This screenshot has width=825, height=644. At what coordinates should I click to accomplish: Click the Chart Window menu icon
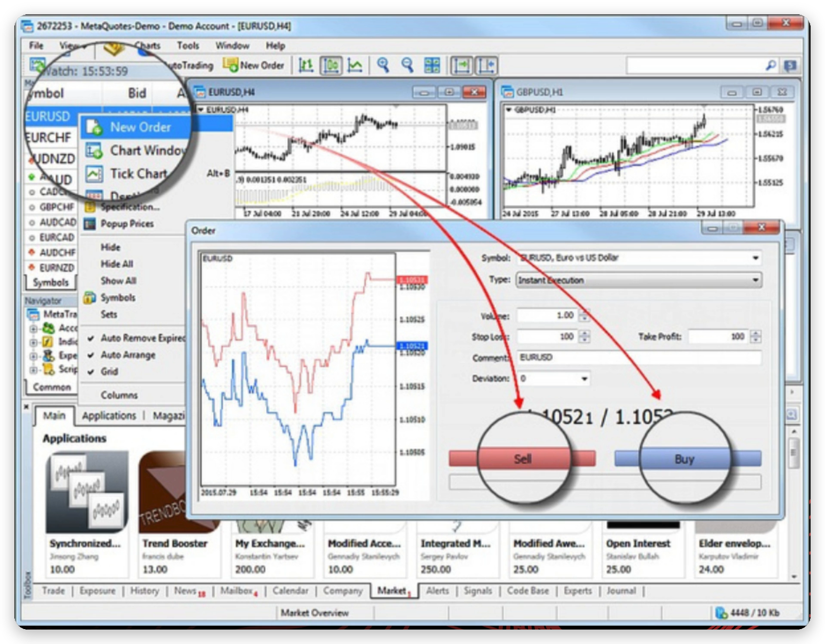[94, 150]
